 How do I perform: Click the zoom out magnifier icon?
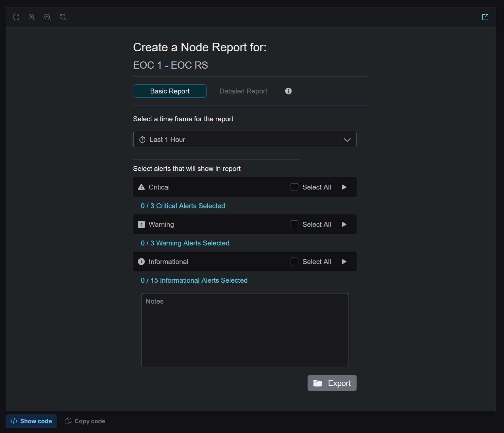click(47, 17)
